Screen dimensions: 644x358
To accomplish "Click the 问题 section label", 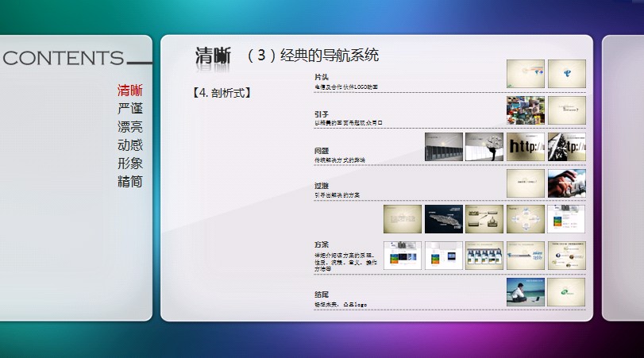I will pyautogui.click(x=322, y=151).
